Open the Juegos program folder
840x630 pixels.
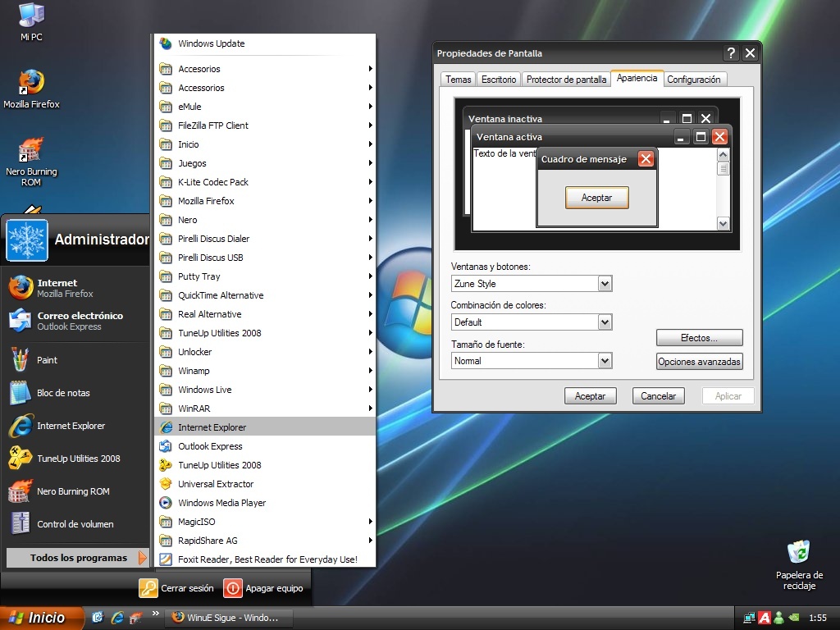click(x=265, y=163)
